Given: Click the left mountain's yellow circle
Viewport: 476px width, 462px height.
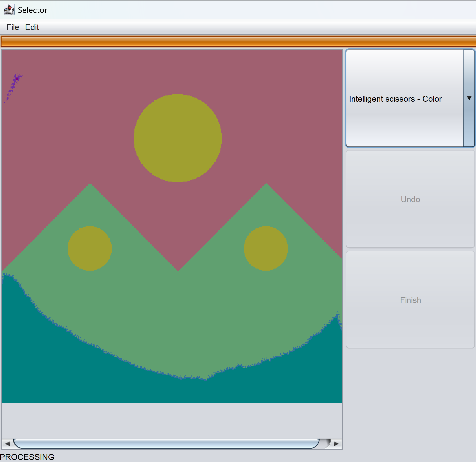Looking at the screenshot, I should pyautogui.click(x=90, y=248).
